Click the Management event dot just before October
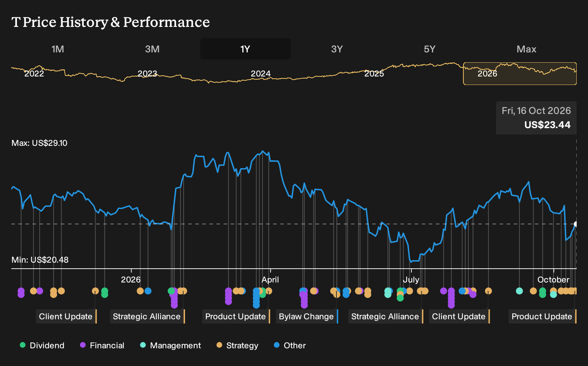 (x=519, y=291)
